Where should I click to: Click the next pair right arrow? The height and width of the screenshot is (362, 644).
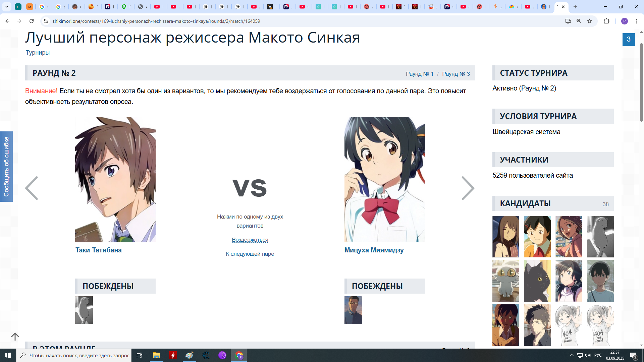tap(468, 188)
